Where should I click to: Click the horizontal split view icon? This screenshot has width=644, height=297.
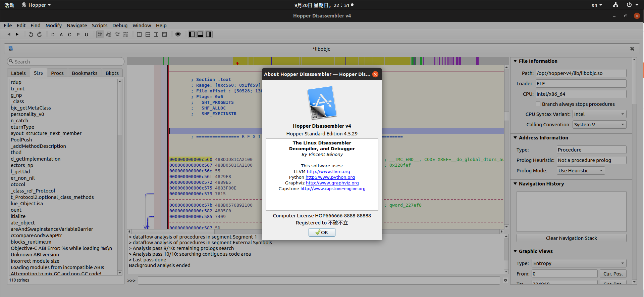(148, 34)
